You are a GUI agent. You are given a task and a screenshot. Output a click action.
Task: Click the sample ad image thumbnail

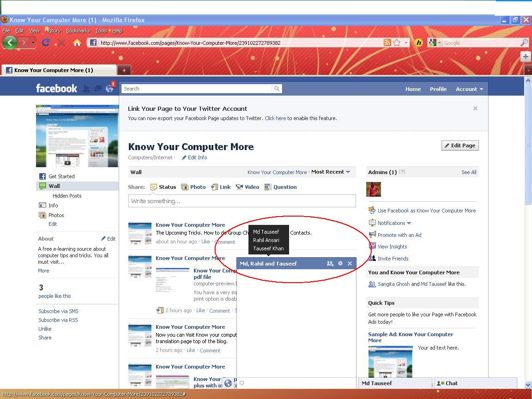[x=391, y=361]
